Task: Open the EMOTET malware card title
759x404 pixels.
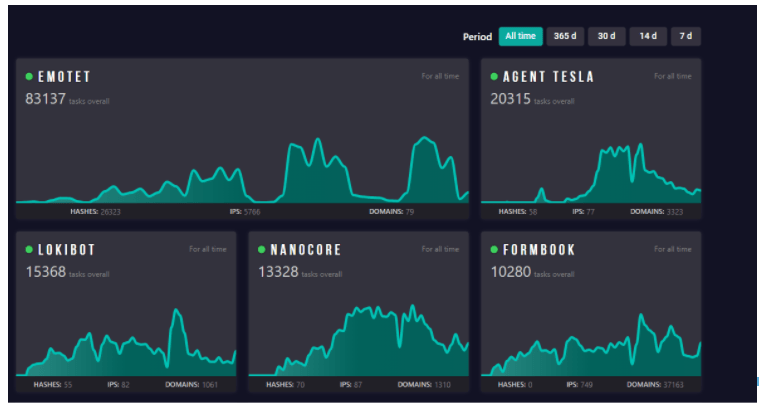Action: (64, 77)
